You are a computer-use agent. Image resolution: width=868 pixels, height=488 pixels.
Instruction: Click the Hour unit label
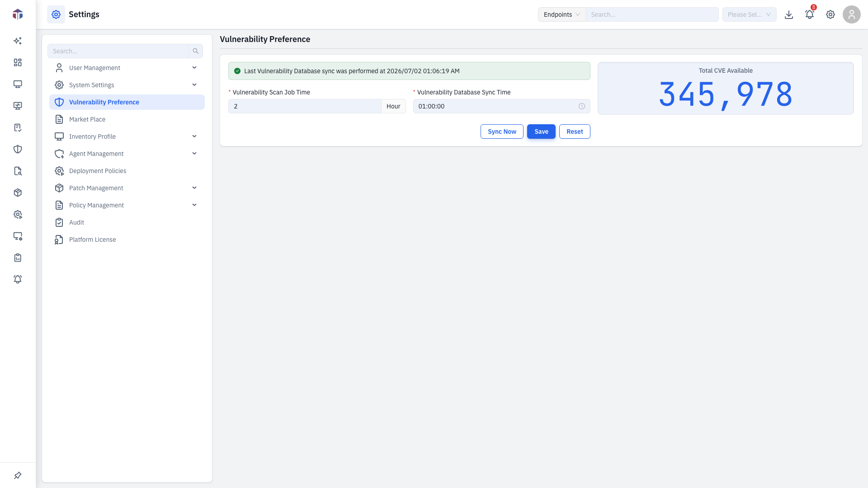[x=393, y=106]
